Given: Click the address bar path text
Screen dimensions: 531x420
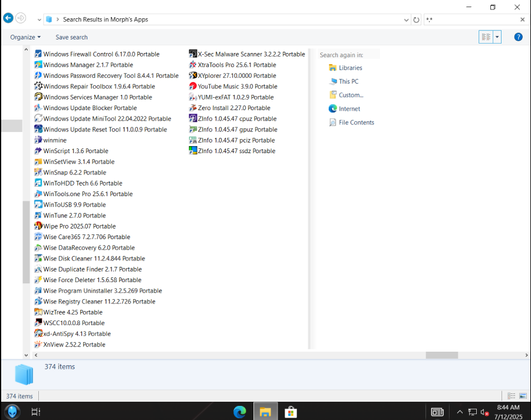Looking at the screenshot, I should (105, 19).
